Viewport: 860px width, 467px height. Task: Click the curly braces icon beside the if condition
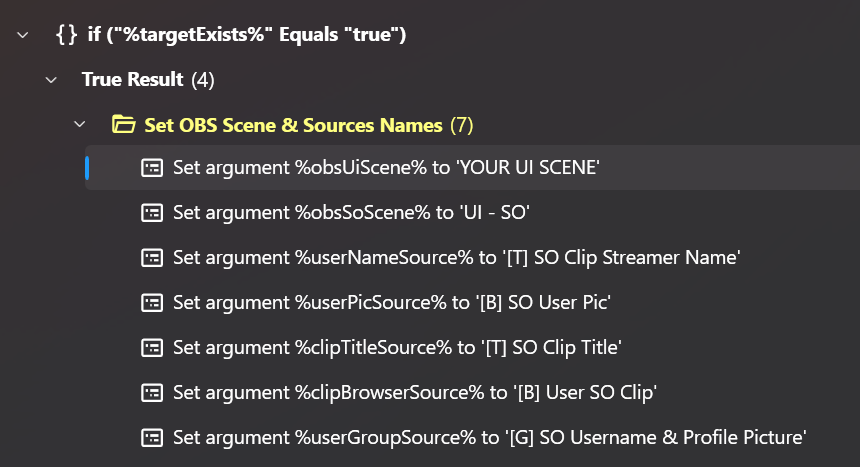click(x=67, y=35)
